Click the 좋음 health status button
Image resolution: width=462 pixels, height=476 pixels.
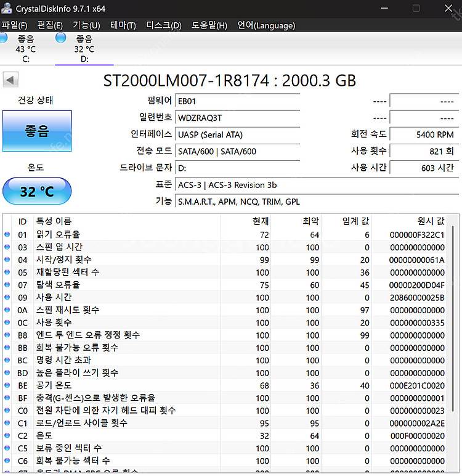[x=37, y=131]
